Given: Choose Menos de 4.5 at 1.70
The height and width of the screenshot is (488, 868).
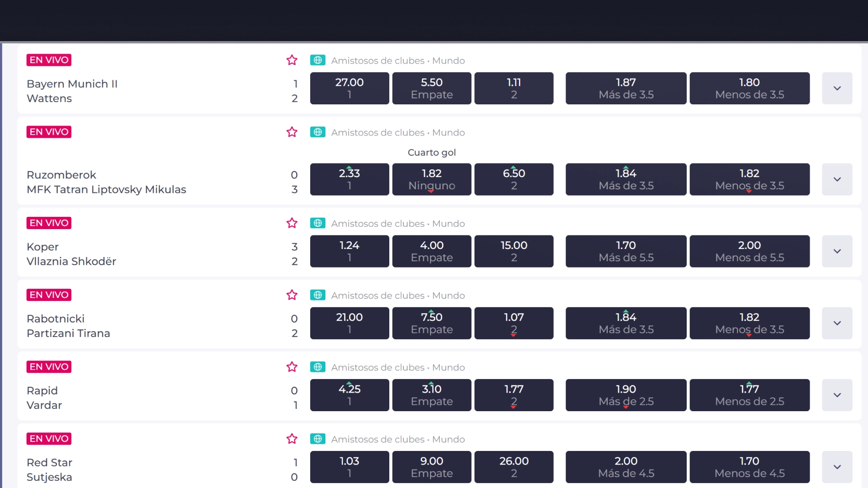Looking at the screenshot, I should (750, 467).
